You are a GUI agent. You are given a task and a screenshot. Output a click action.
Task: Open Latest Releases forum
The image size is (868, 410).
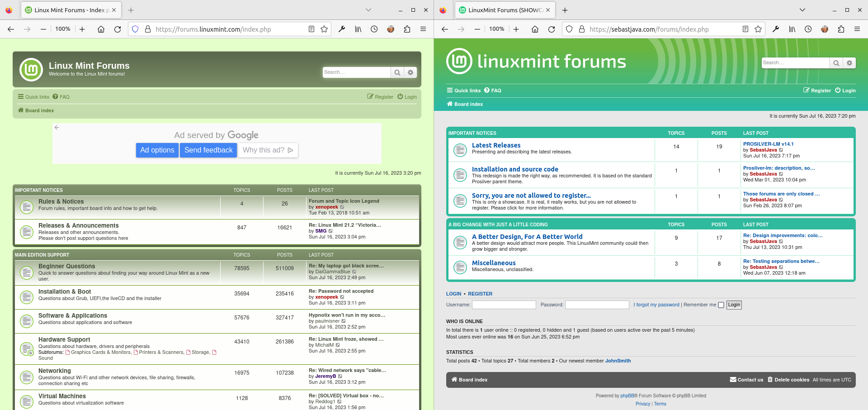[496, 145]
